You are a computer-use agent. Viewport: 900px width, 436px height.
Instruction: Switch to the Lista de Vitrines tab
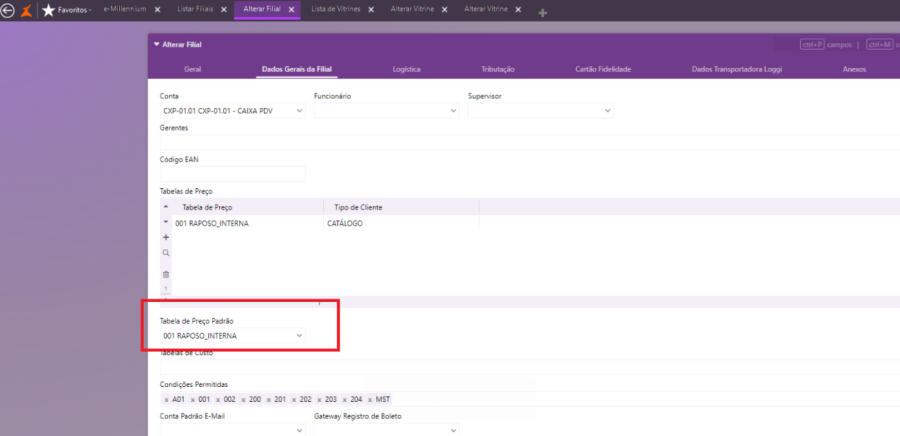tap(336, 10)
